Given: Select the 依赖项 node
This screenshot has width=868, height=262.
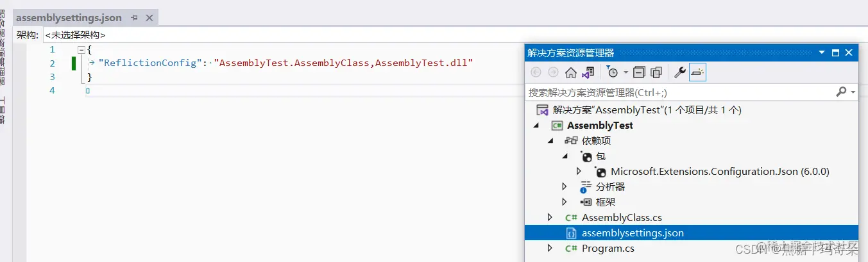Looking at the screenshot, I should click(597, 141).
